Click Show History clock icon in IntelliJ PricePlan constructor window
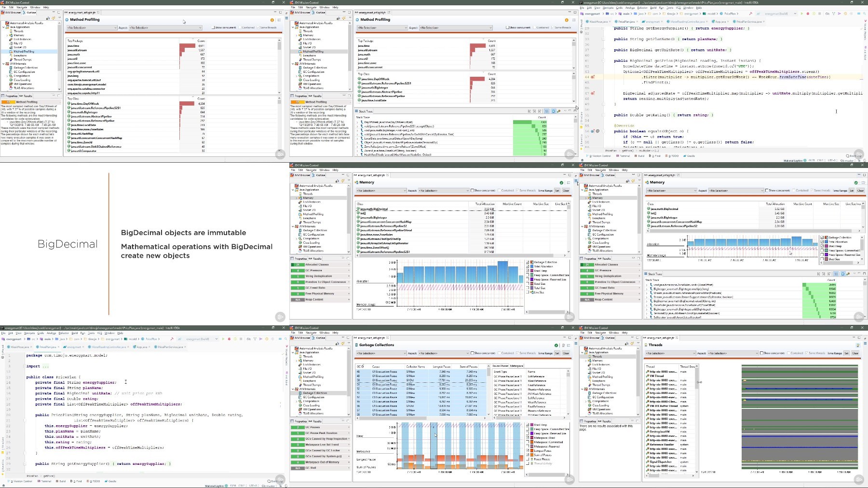Viewport: 868px width, 488px height. pyautogui.click(x=267, y=339)
